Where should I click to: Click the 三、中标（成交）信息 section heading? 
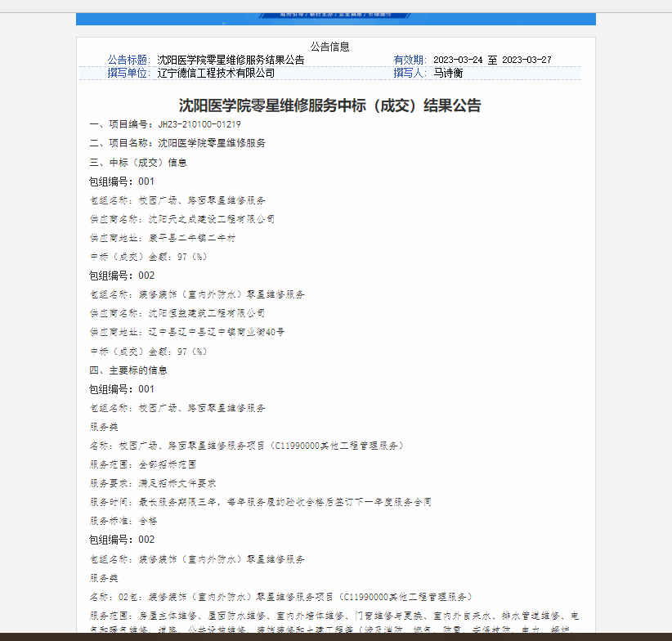pyautogui.click(x=138, y=162)
